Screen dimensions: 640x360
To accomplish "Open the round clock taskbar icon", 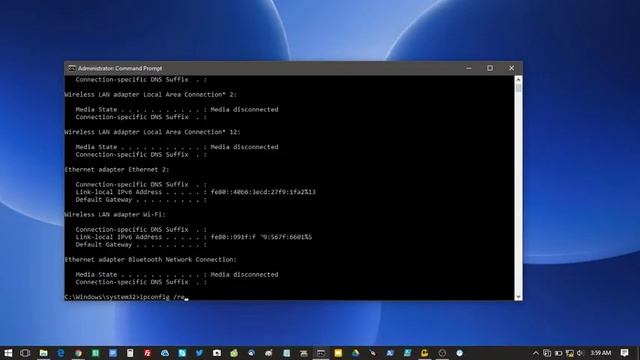I will [459, 353].
